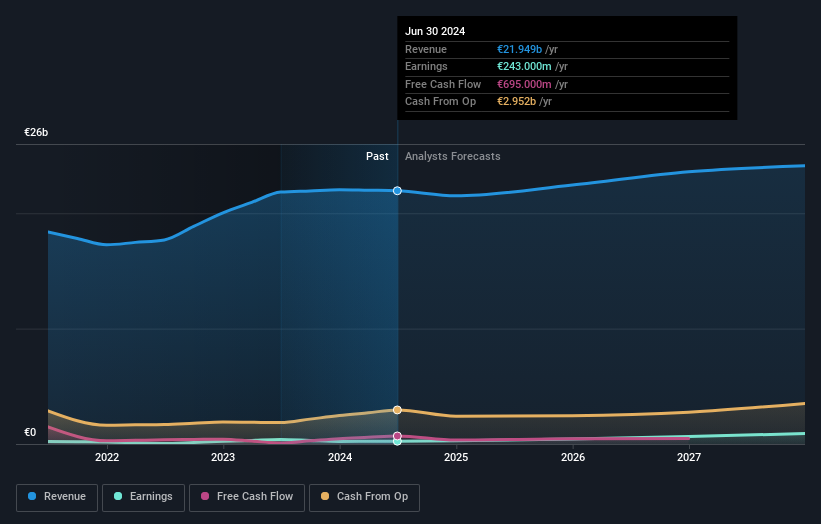Image resolution: width=821 pixels, height=524 pixels.
Task: Select the 2022 x-axis label
Action: [x=107, y=457]
